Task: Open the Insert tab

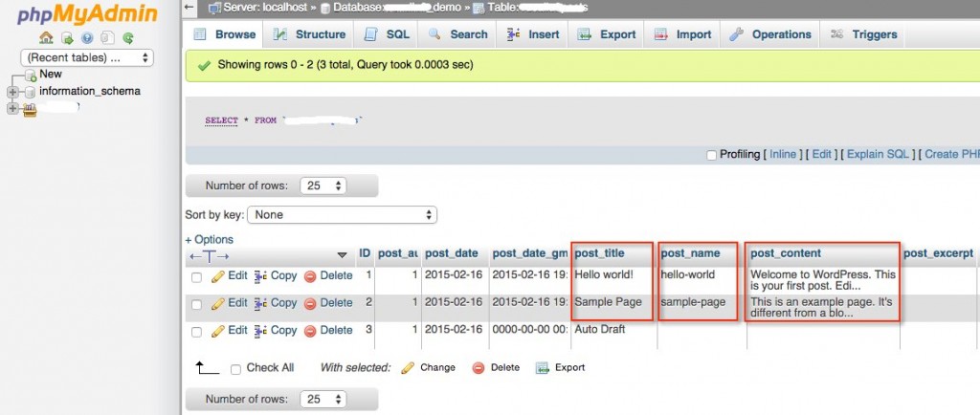Action: coord(532,34)
